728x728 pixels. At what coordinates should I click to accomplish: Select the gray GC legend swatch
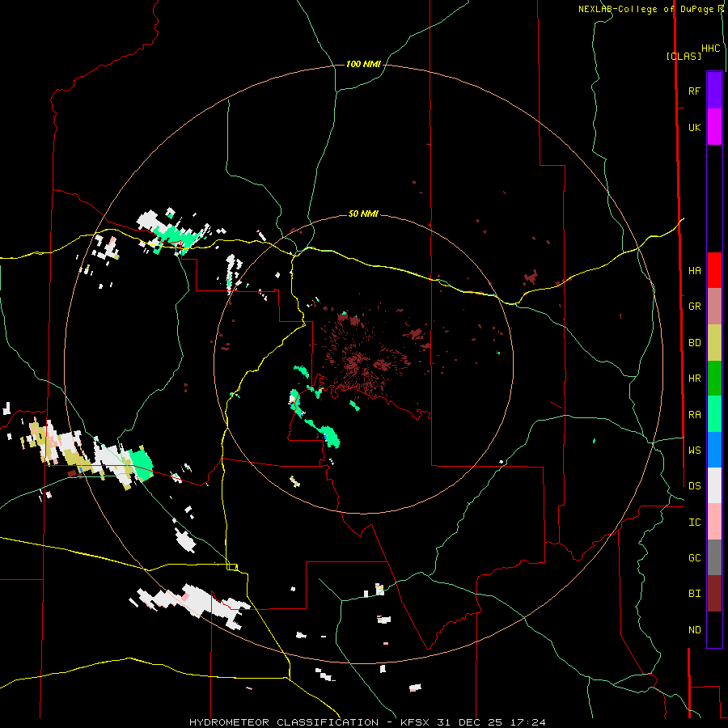pos(714,557)
